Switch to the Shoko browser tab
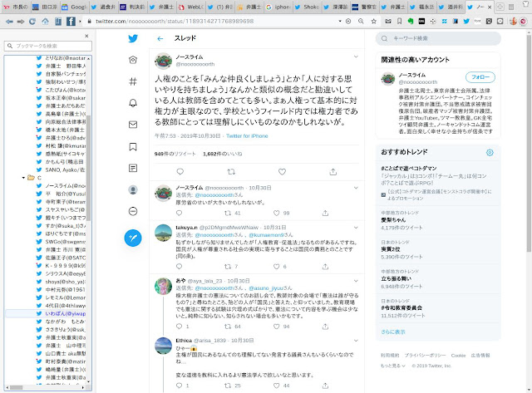The height and width of the screenshot is (393, 532). (308, 7)
